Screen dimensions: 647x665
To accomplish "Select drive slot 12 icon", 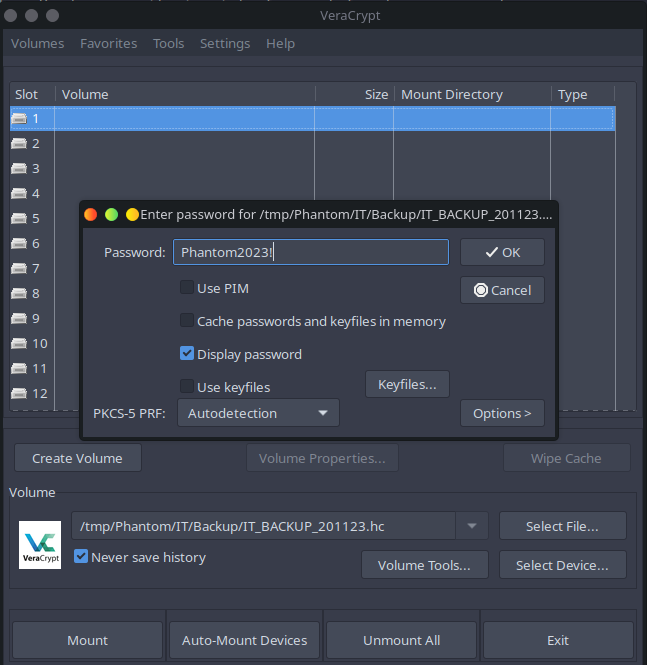I will (19, 394).
